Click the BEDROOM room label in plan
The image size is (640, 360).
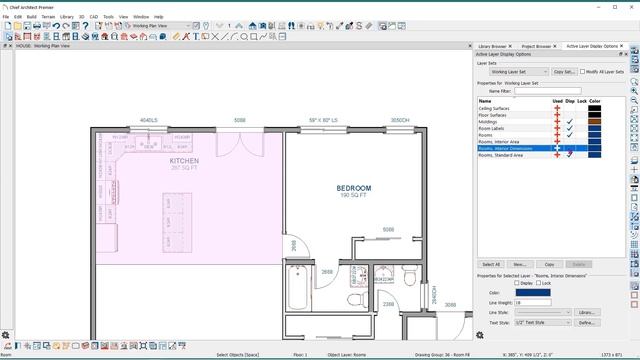pos(354,188)
